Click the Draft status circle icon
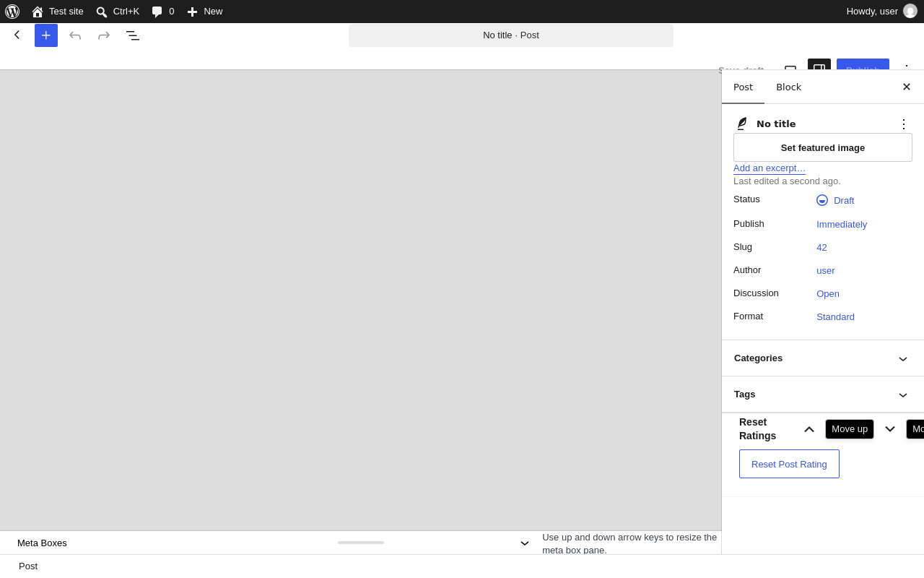 822,200
